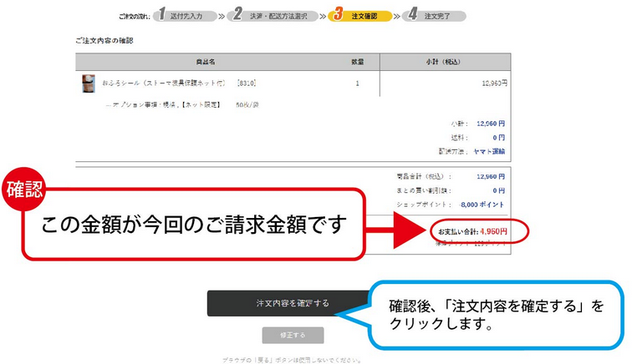This screenshot has height=364, width=637.
Task: Select the 注文完了 step tab
Action: [439, 16]
